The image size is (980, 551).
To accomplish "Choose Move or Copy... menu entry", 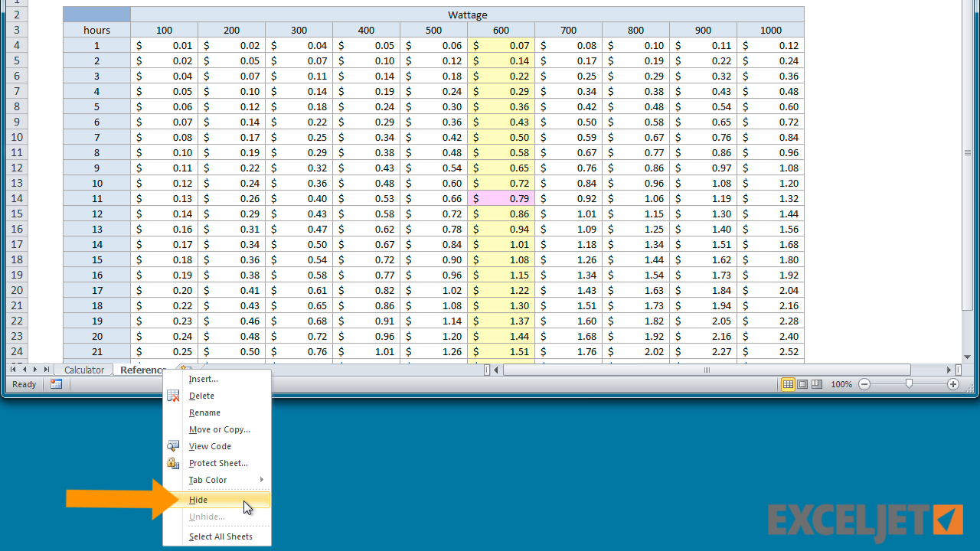I will [x=217, y=429].
